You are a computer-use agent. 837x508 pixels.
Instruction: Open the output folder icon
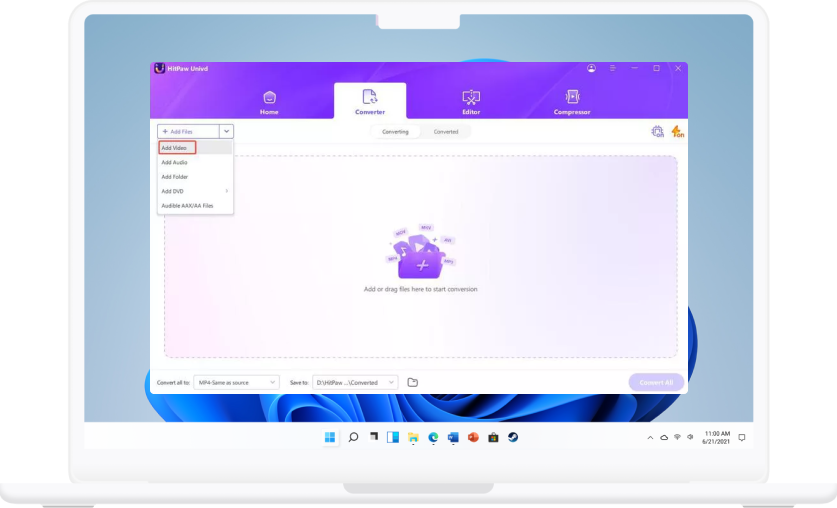(x=413, y=383)
